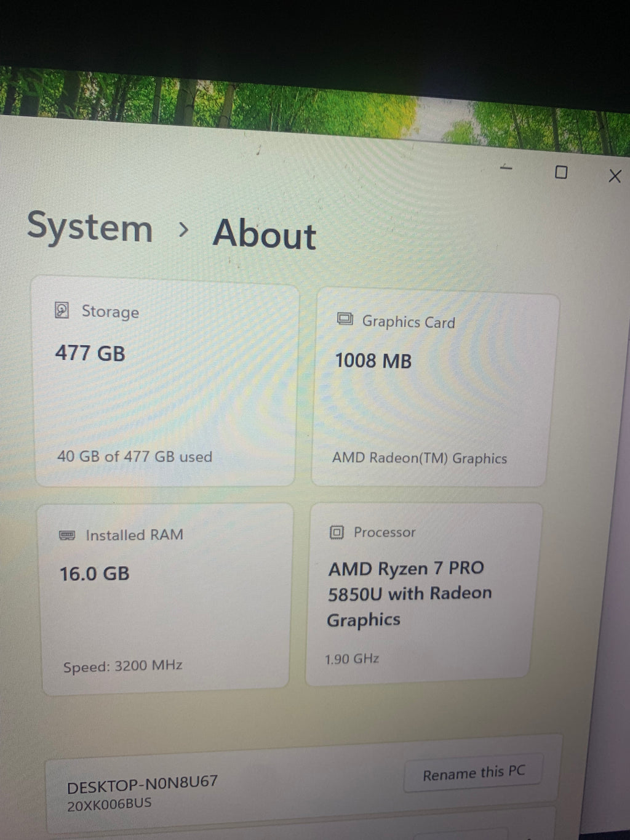The height and width of the screenshot is (840, 630).
Task: Click the 'Installed RAM' label
Action: point(135,535)
